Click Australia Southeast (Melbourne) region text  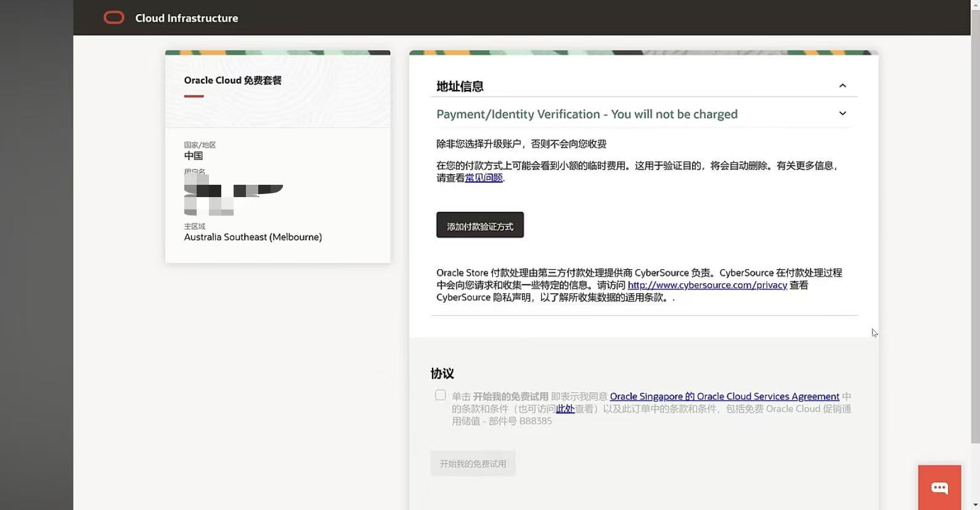(253, 237)
